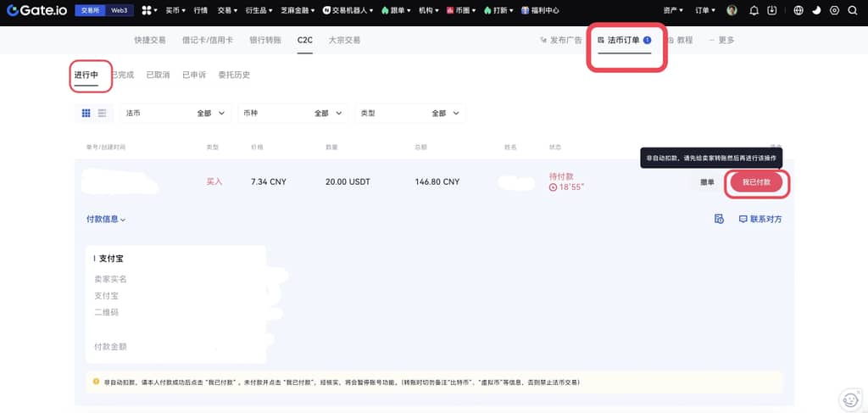The width and height of the screenshot is (868, 413).
Task: Switch to grid view layout
Action: (x=86, y=113)
